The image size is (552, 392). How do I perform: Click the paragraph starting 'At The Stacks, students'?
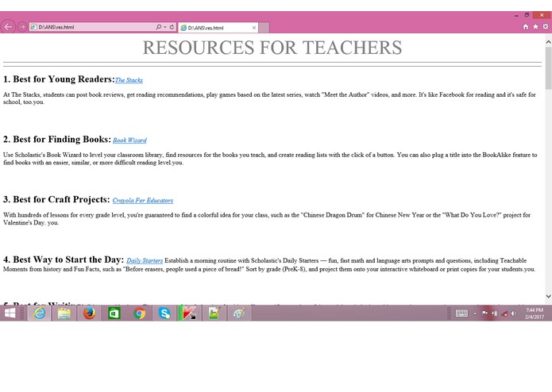[269, 98]
